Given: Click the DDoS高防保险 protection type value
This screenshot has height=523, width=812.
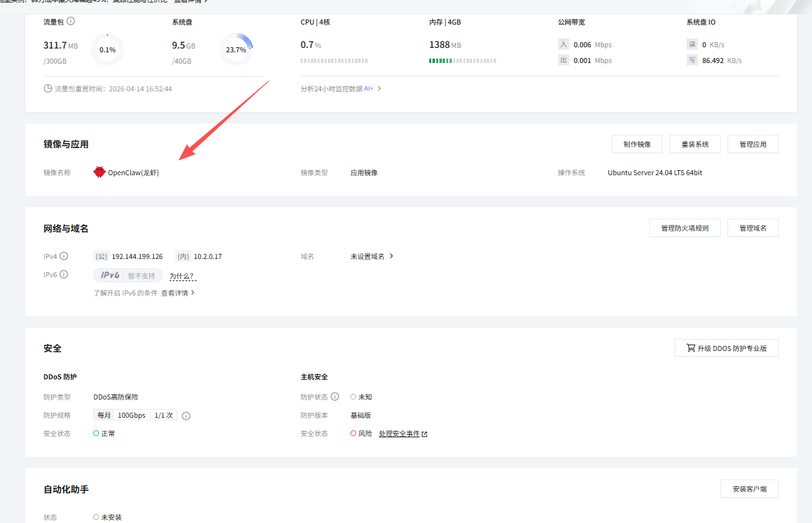Looking at the screenshot, I should [116, 397].
